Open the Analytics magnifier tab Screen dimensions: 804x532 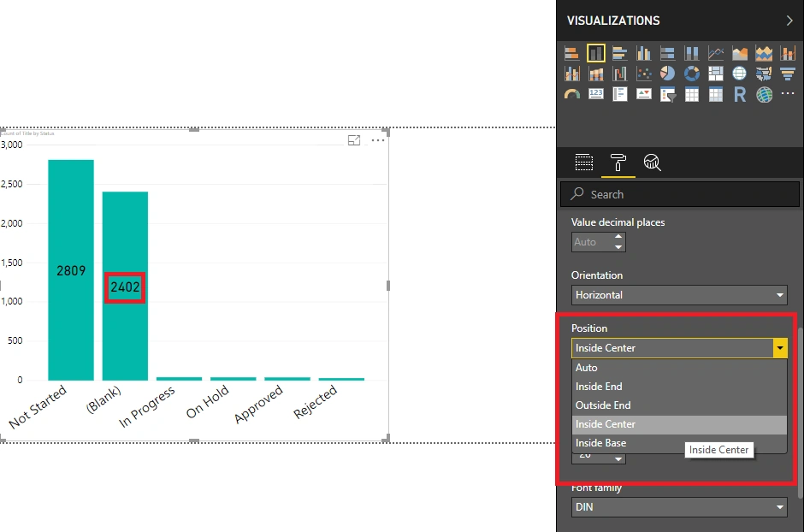tap(653, 163)
